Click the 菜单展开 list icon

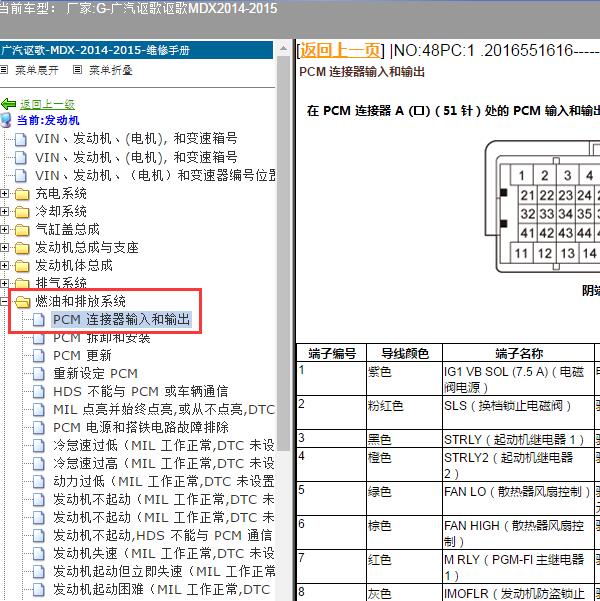coord(4,69)
